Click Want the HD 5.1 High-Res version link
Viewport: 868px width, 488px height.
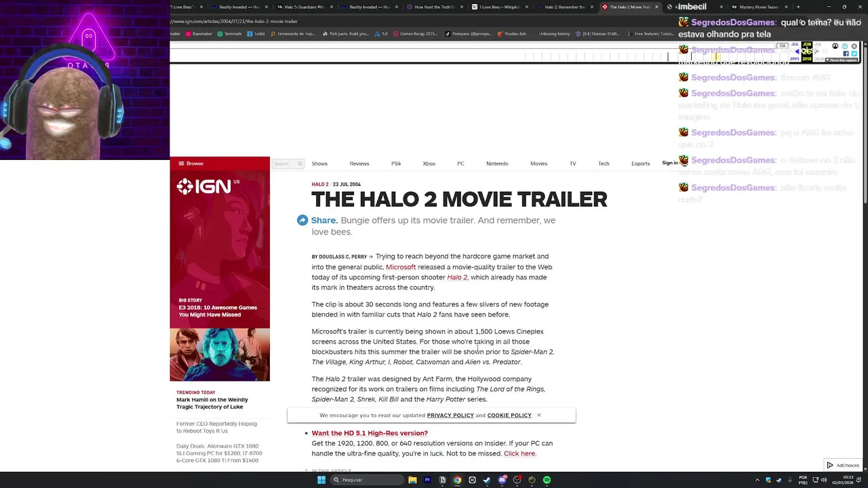click(370, 433)
